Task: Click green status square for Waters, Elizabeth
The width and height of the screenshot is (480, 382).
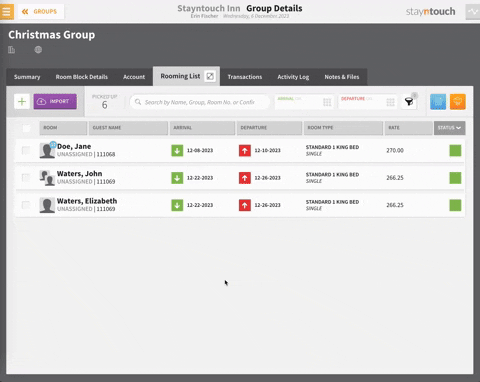Action: coord(455,205)
